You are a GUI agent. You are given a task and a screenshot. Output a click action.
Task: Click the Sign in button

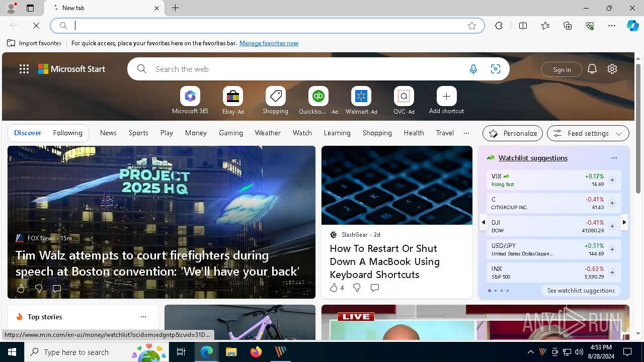pos(561,69)
